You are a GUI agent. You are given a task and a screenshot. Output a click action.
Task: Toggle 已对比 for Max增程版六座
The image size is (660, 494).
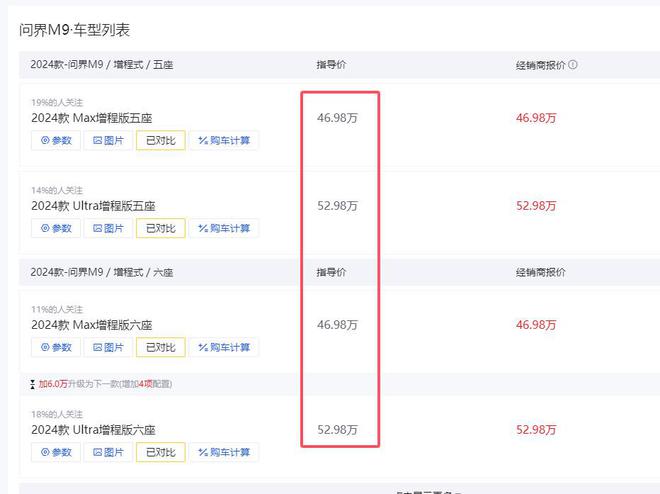pyautogui.click(x=160, y=348)
